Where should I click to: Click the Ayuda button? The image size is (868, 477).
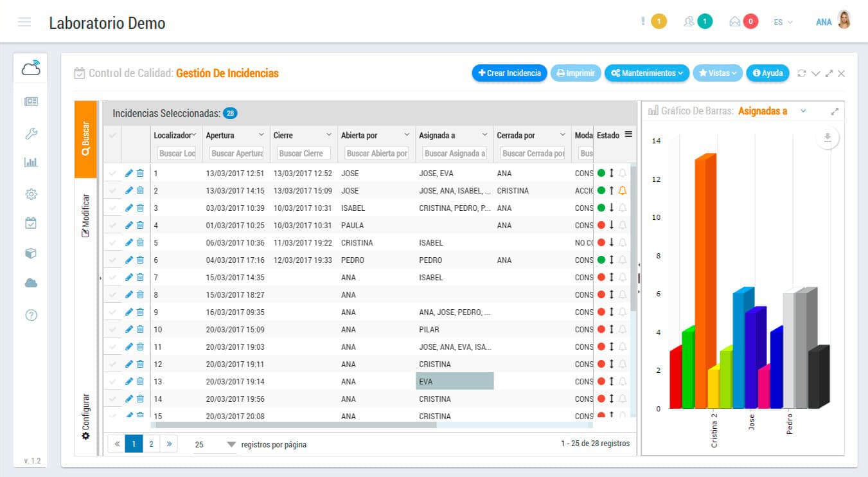tap(767, 73)
